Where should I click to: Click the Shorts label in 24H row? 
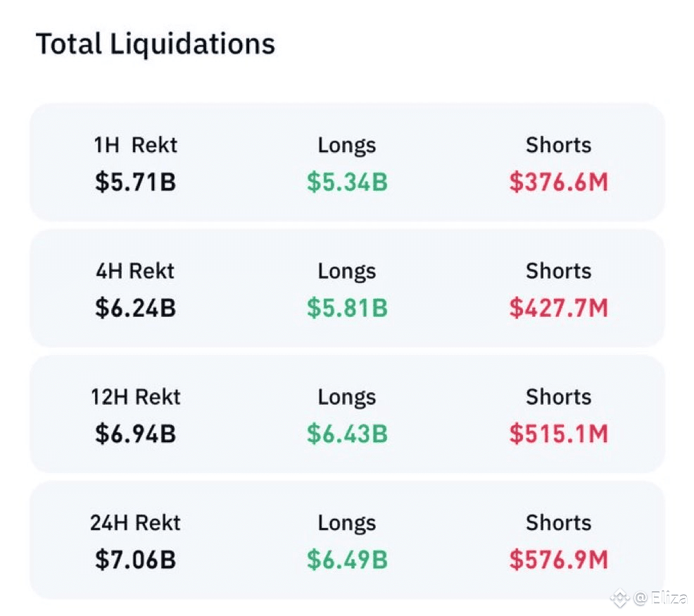[x=559, y=523]
